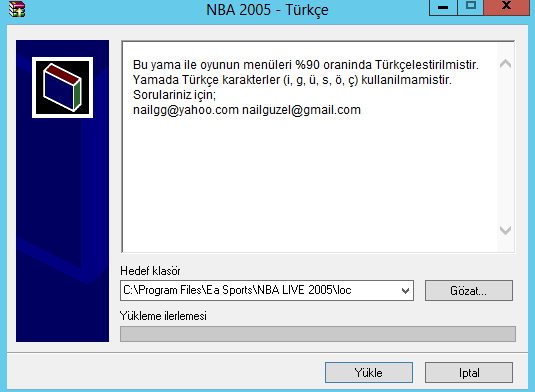Click the 'Yükleme ilerlemesi' label
Viewport: 535px width, 392px height.
point(163,316)
